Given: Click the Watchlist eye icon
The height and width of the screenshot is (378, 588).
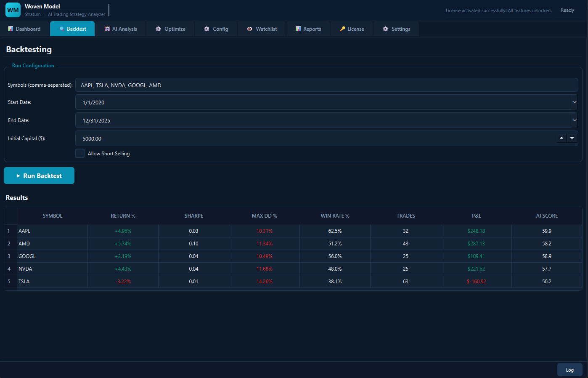Looking at the screenshot, I should [x=250, y=29].
